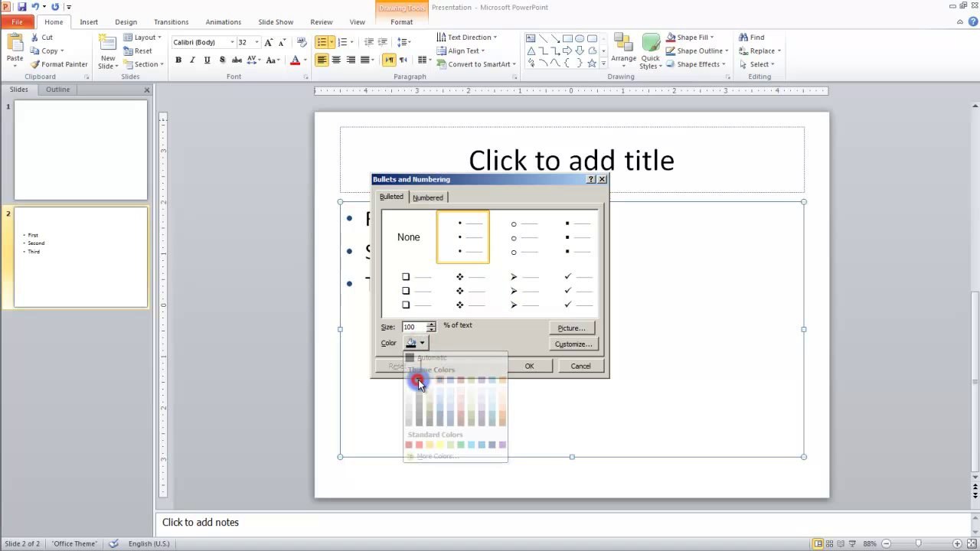Choose the arrow bullet style

coord(524,291)
